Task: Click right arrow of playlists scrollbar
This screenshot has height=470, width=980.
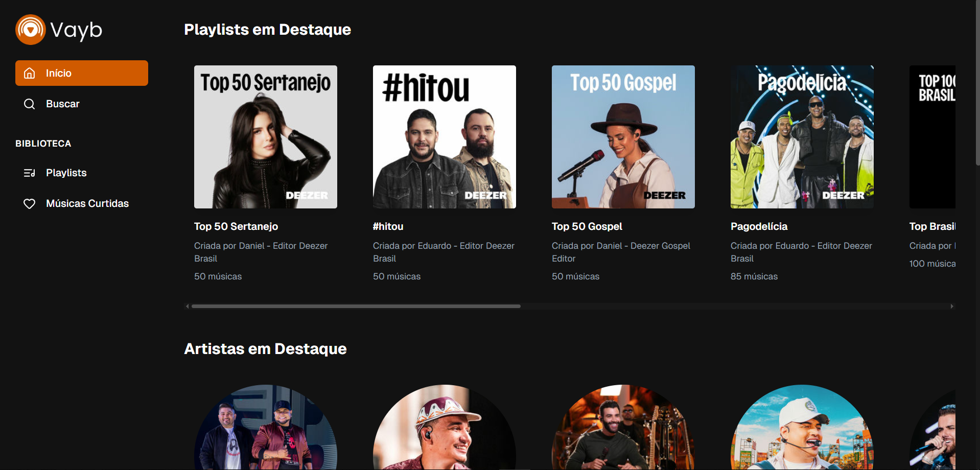Action: pos(952,307)
